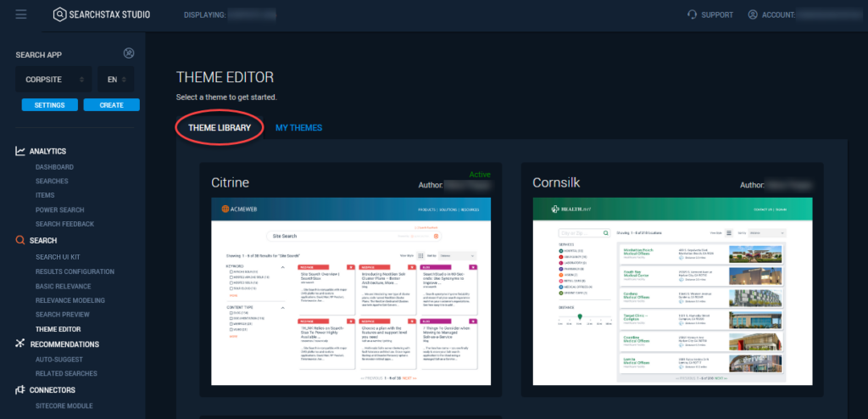Click the Recommendations section icon
The width and height of the screenshot is (868, 419).
click(x=20, y=344)
